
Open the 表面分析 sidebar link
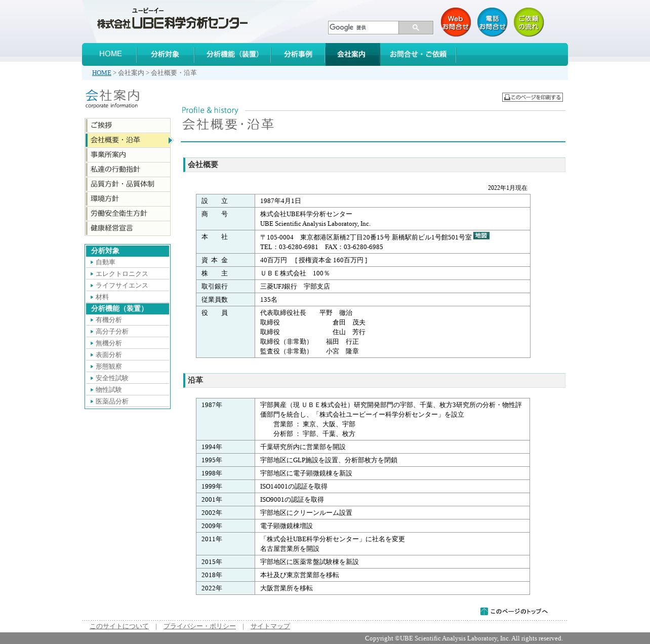click(x=108, y=355)
